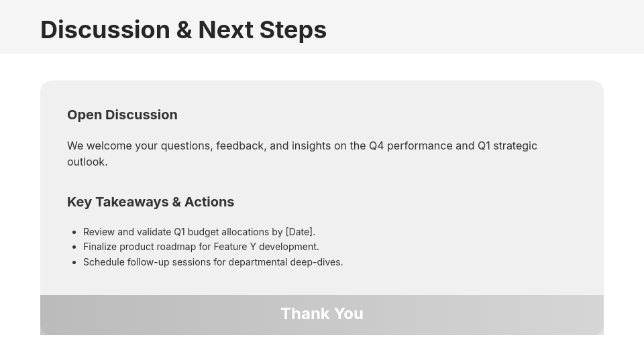This screenshot has height=362, width=644.
Task: Click the 'Thank You' banner text
Action: tap(322, 314)
